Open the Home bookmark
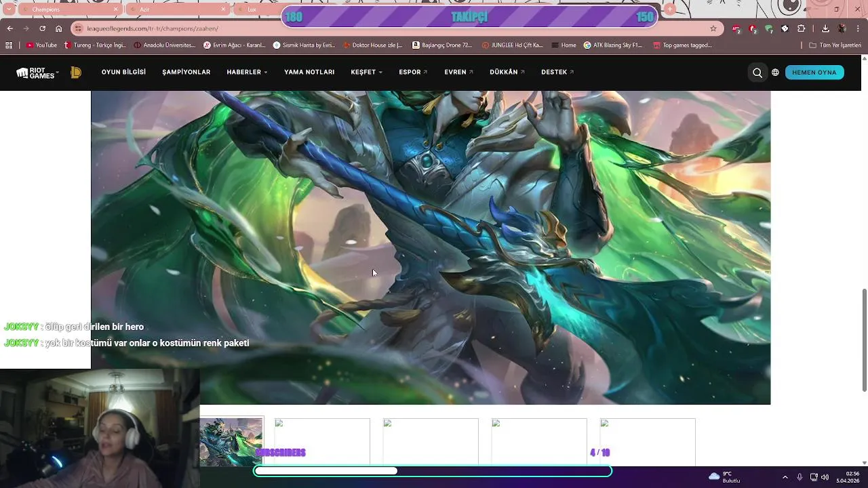The width and height of the screenshot is (868, 488). coord(564,45)
